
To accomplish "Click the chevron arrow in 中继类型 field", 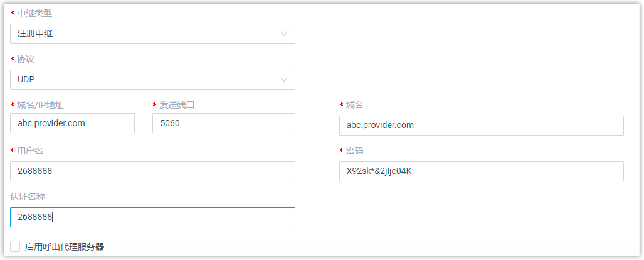I will pos(284,34).
